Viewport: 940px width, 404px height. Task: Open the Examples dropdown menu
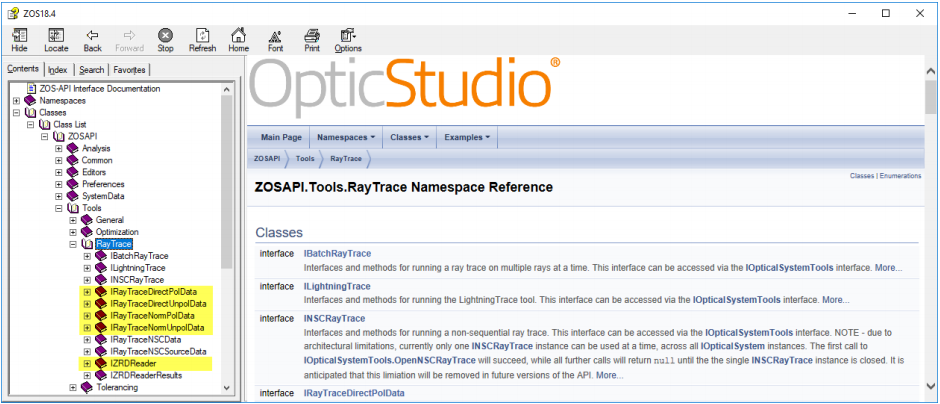(x=467, y=137)
